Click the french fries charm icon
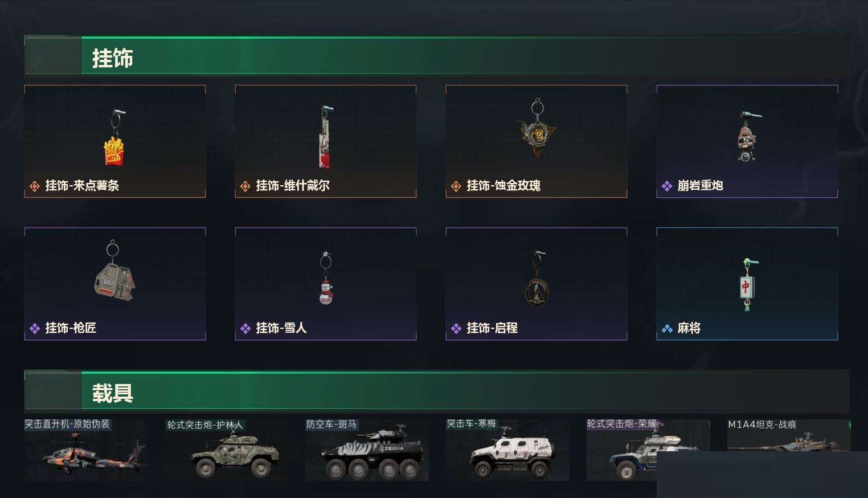The image size is (868, 498). click(x=114, y=138)
